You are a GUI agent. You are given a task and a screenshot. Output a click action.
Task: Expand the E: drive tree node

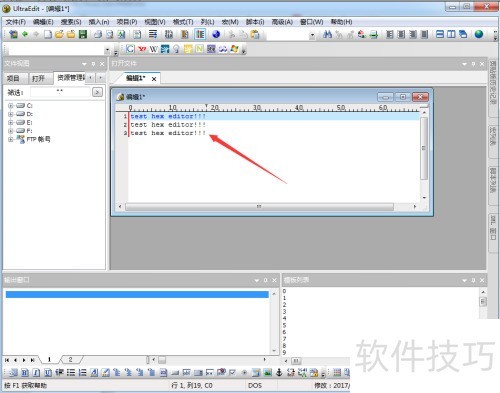click(11, 122)
